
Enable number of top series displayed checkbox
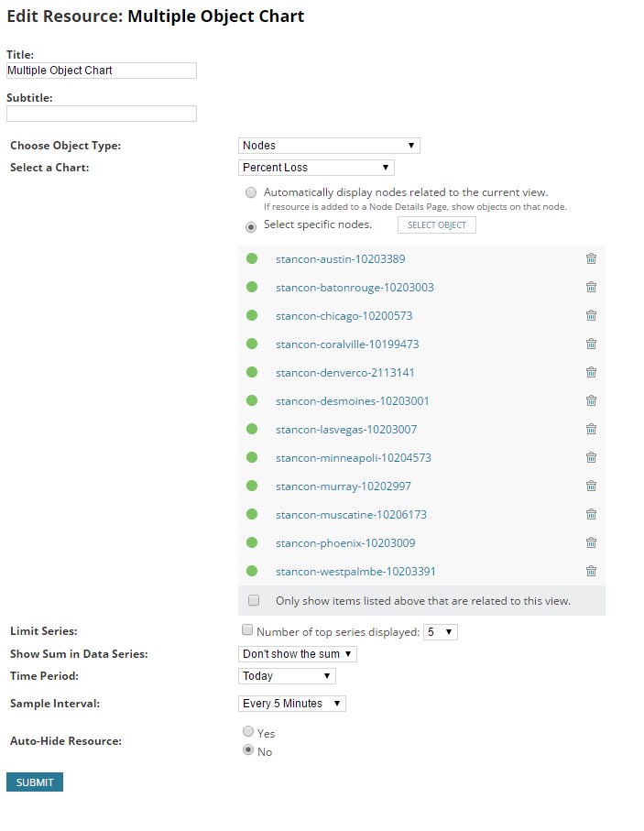247,629
